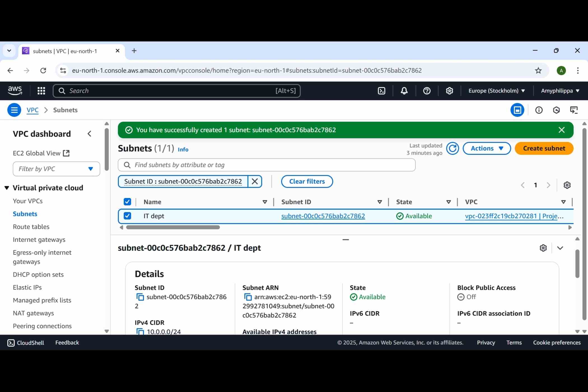Copy the IPv4 CIDR 10.0.0.0/24
The height and width of the screenshot is (392, 588).
(140, 332)
